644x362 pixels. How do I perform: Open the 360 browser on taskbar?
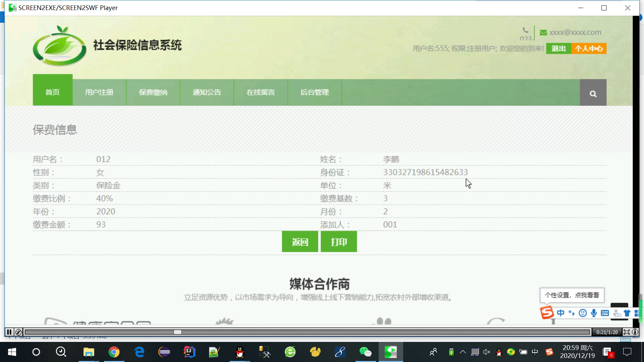click(x=290, y=352)
